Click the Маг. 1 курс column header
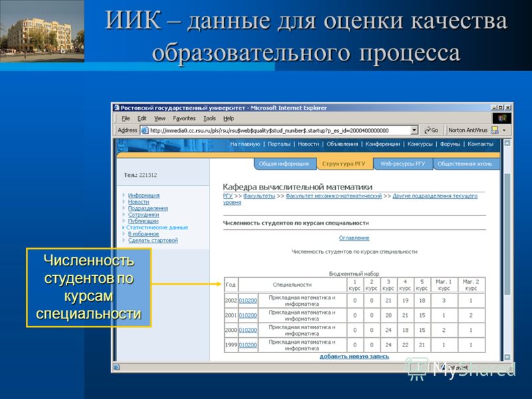 pyautogui.click(x=444, y=285)
